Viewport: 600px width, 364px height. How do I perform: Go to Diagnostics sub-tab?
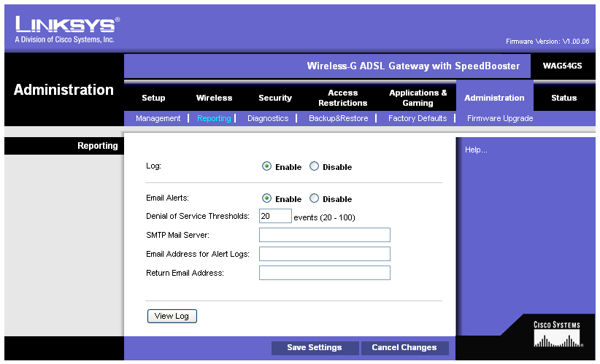click(268, 118)
